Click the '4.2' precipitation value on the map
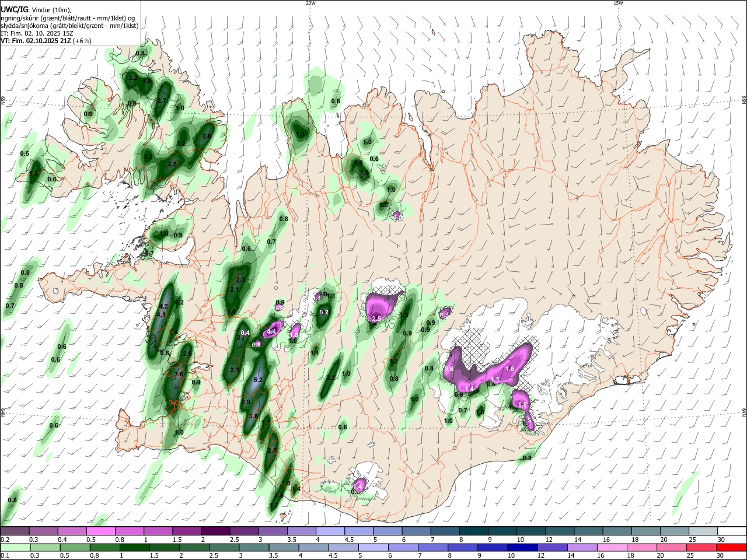This screenshot has width=747, height=560. [x=163, y=306]
